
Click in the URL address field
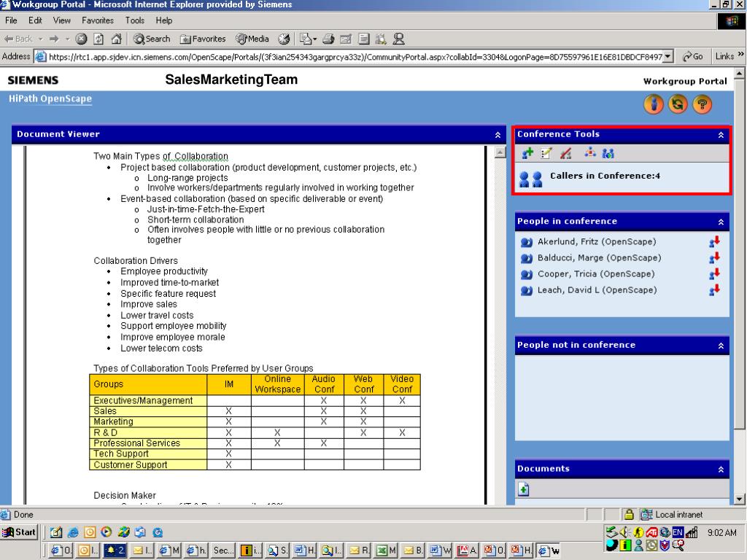click(355, 57)
